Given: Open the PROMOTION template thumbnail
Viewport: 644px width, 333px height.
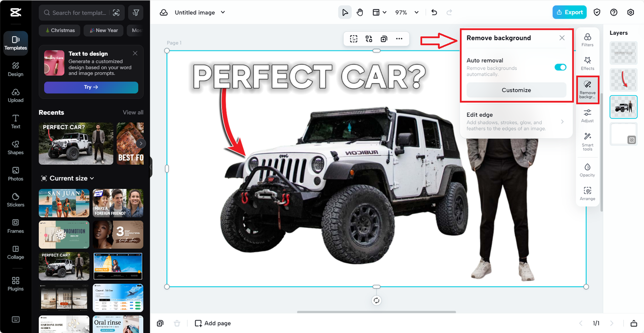Looking at the screenshot, I should 64,235.
